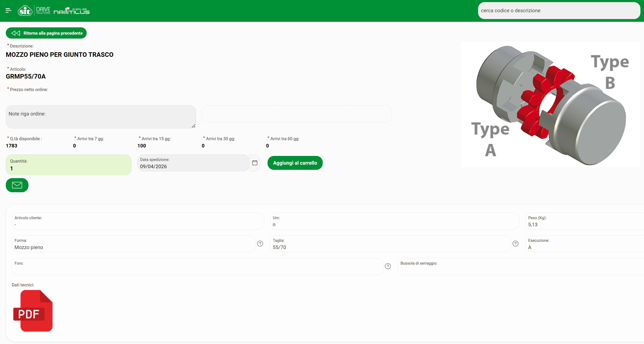Show help for the Foro field
644x344 pixels.
pos(387,266)
